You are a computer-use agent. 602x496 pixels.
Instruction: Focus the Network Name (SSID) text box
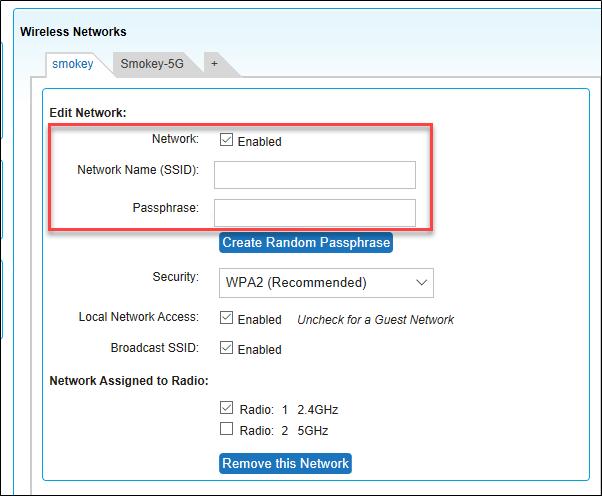(315, 175)
